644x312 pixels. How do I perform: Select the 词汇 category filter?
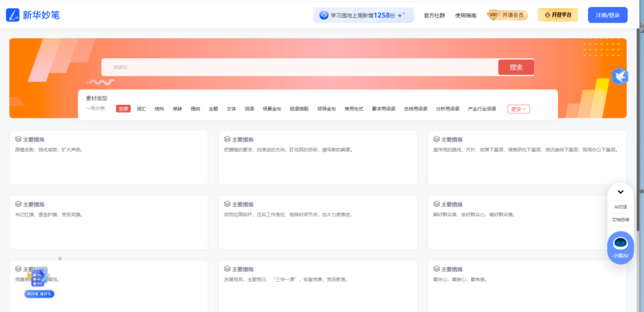[141, 109]
